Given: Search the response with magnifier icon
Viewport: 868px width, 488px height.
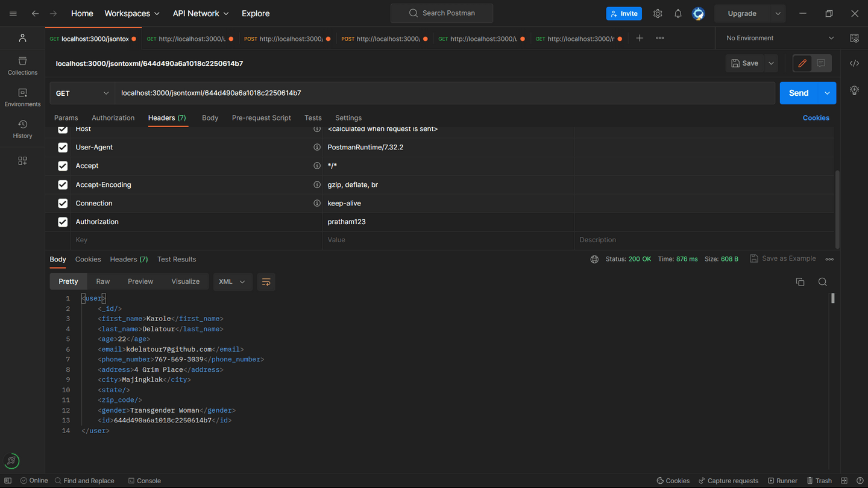Looking at the screenshot, I should [822, 282].
